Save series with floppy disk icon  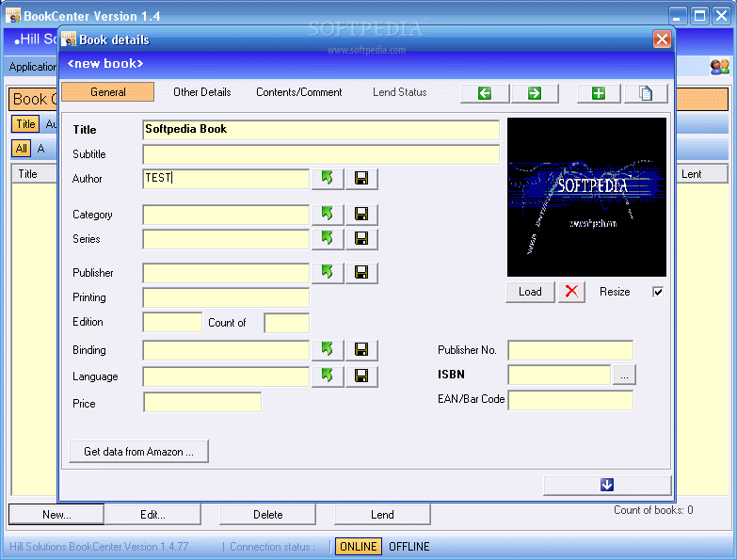click(x=361, y=239)
